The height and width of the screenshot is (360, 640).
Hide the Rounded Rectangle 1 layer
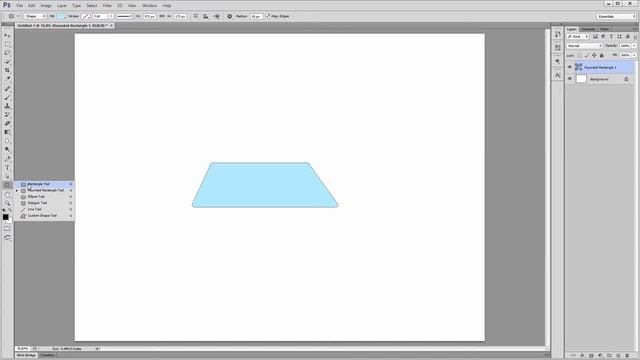[x=570, y=67]
